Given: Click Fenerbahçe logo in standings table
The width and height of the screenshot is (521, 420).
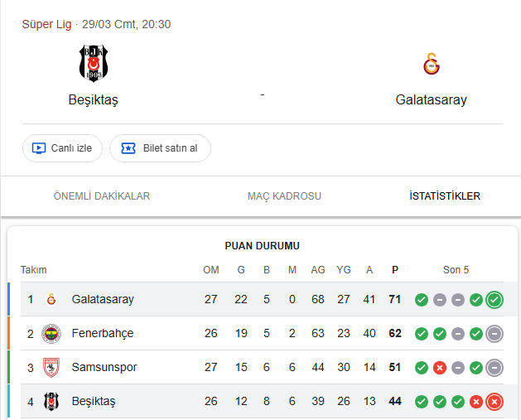Looking at the screenshot, I should [x=51, y=333].
